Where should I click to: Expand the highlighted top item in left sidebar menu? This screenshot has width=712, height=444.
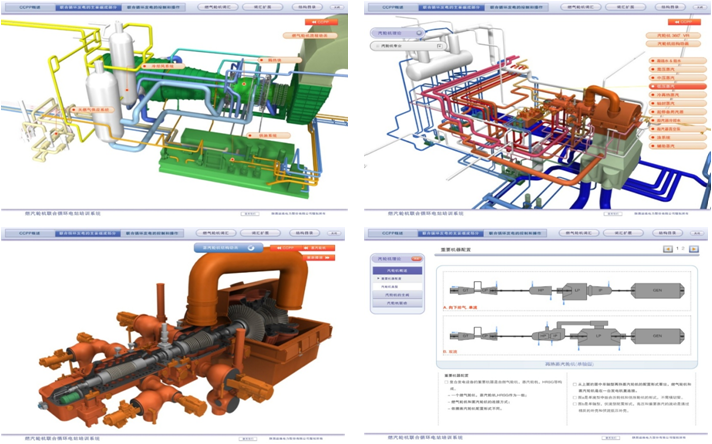click(x=397, y=271)
